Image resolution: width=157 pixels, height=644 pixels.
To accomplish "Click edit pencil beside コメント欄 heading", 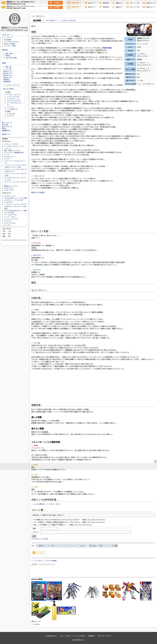I will [44, 510].
